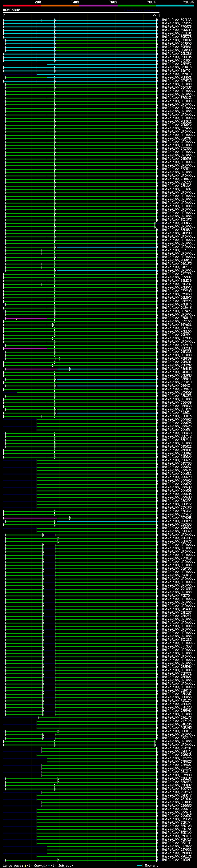Select the query name DC595342
This screenshot has width=197, height=868.
[11, 10]
